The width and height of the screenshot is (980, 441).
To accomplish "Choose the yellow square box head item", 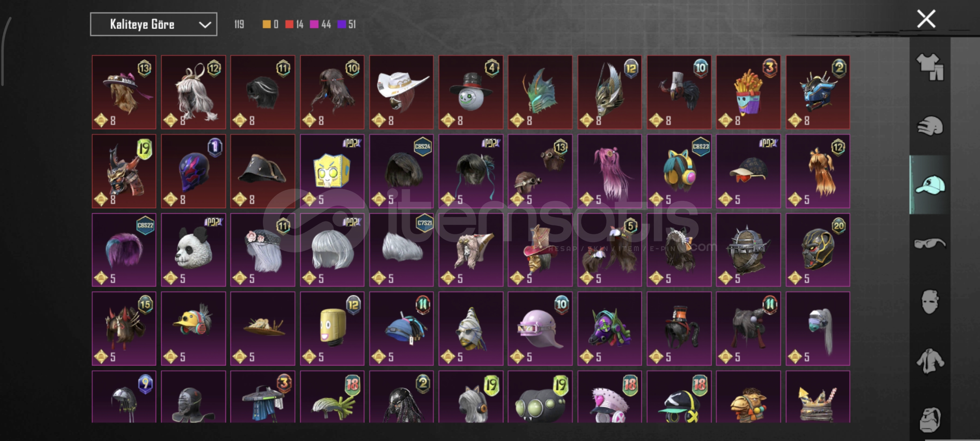I will tap(332, 171).
